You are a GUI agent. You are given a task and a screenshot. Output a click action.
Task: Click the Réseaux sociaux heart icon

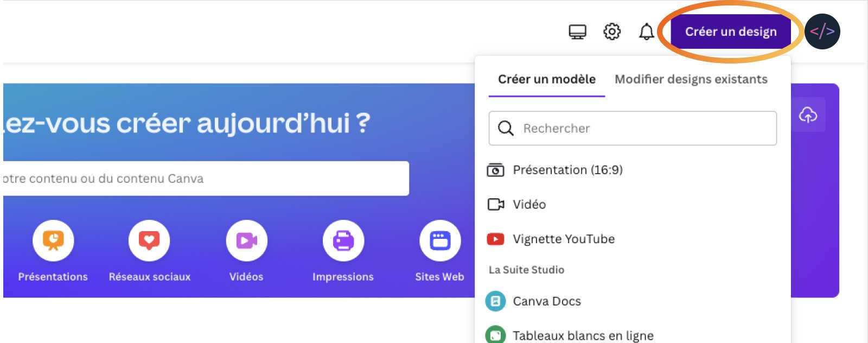(x=149, y=240)
